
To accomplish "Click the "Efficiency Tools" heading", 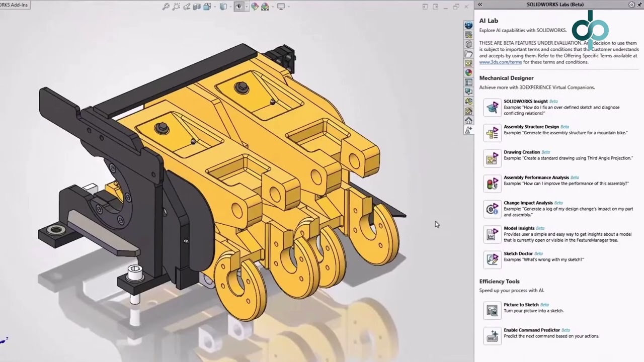I will click(499, 281).
